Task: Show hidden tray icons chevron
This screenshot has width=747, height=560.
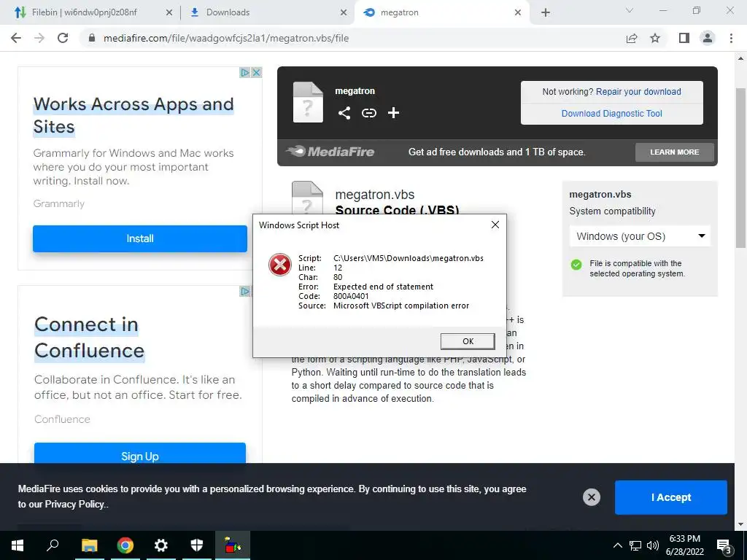Action: coord(617,545)
